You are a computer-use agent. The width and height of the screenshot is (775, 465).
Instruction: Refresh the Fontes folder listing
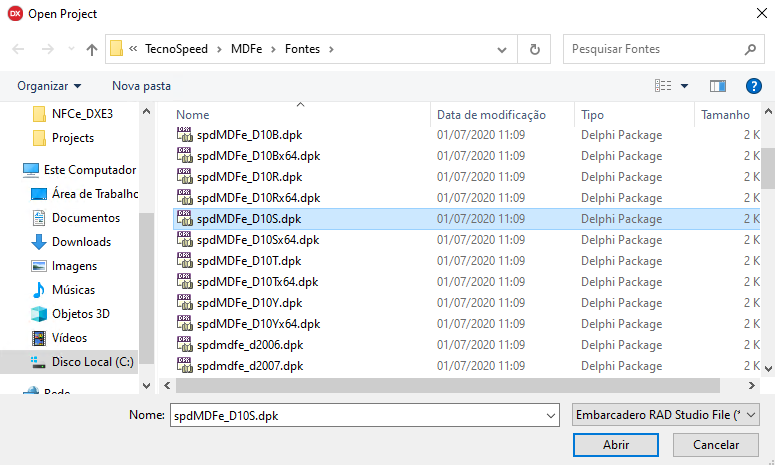tap(534, 49)
